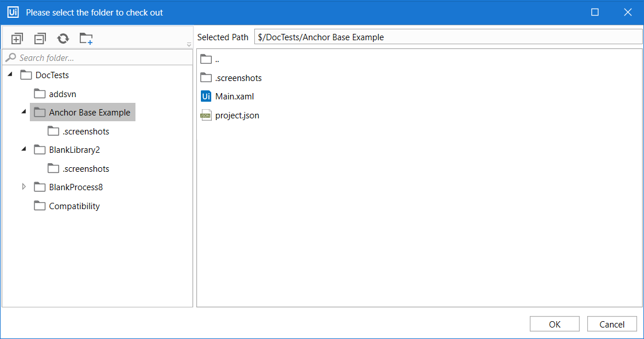The width and height of the screenshot is (644, 339).
Task: Create a new folder with toolbar icon
Action: point(86,39)
